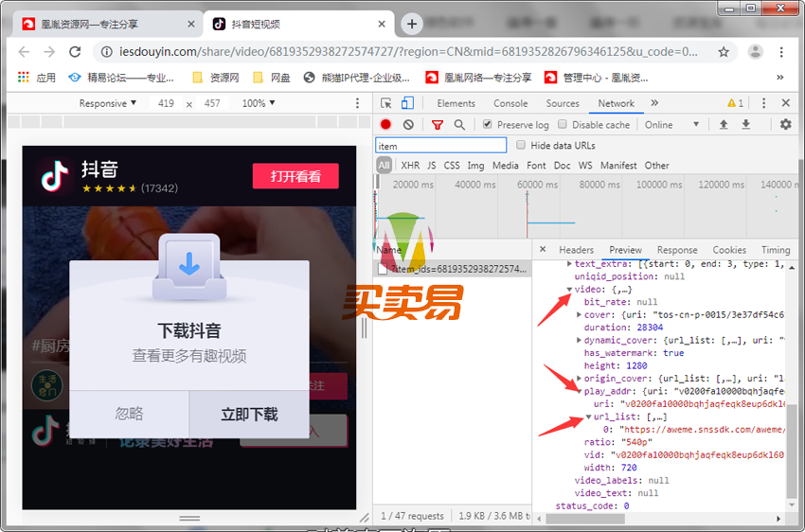This screenshot has height=532, width=805.
Task: Toggle the network filter funnel
Action: tap(437, 125)
